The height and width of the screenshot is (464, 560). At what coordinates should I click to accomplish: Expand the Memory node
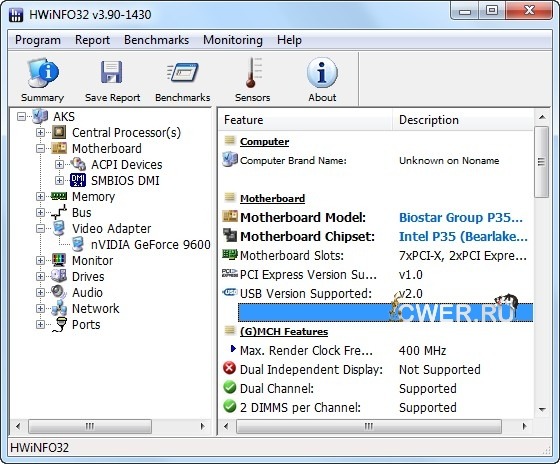[x=40, y=196]
